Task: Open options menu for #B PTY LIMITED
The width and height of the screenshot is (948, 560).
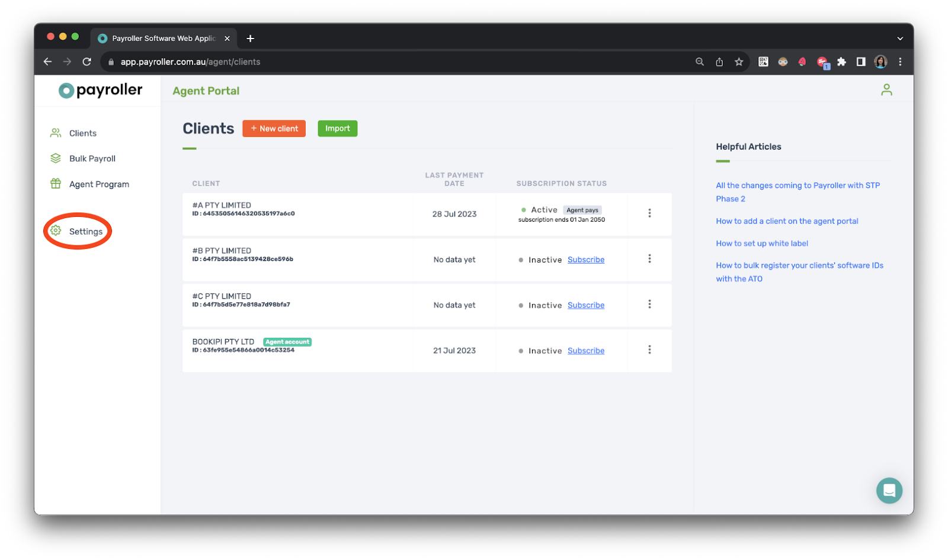Action: point(649,259)
